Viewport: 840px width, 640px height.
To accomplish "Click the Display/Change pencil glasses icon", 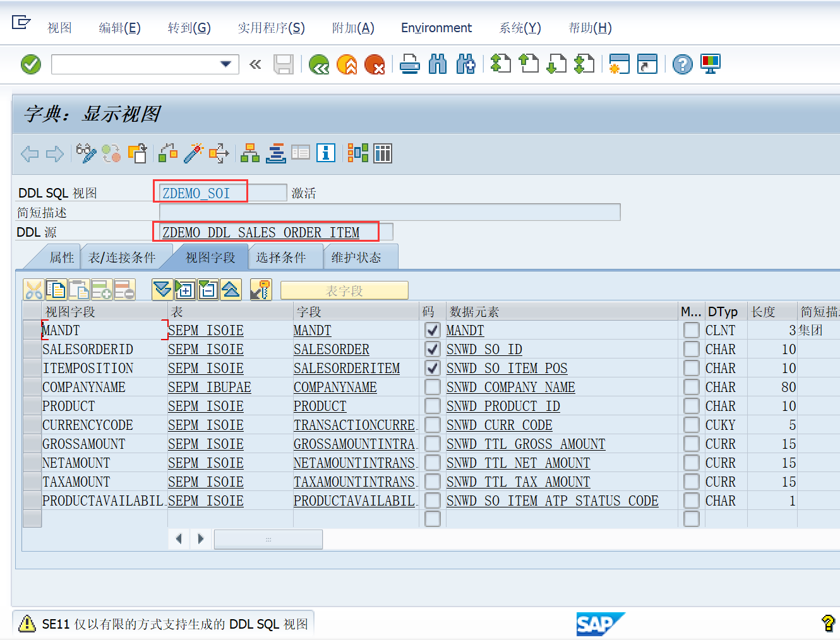I will pyautogui.click(x=86, y=153).
